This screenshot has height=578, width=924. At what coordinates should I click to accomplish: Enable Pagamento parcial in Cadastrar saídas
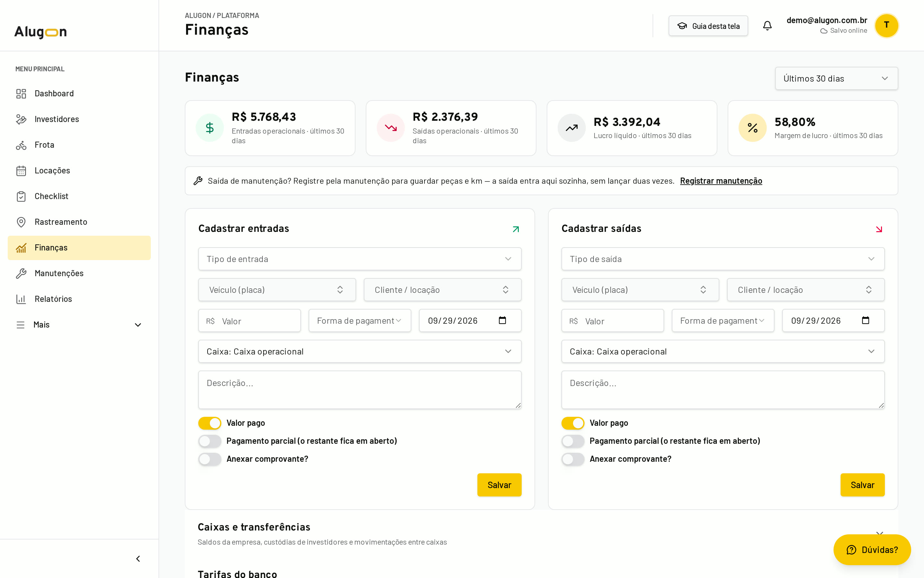(x=573, y=441)
